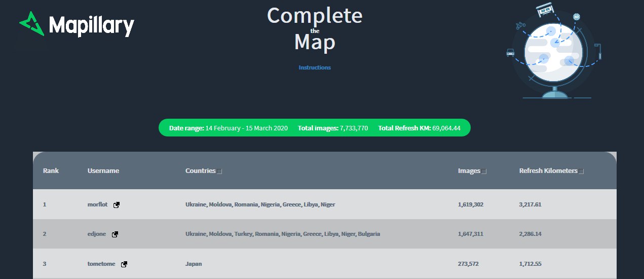
Task: Click image count 1,647,311
Action: [471, 234]
